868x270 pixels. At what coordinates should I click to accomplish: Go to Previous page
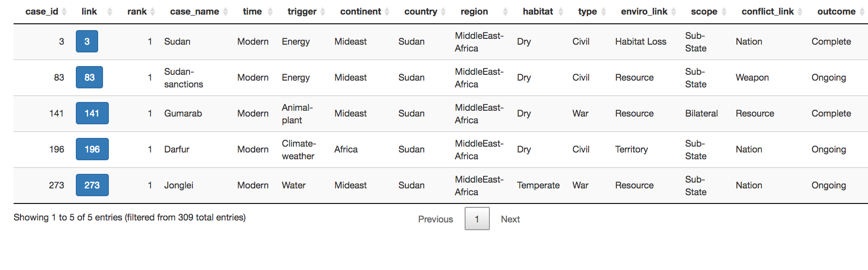pos(435,219)
